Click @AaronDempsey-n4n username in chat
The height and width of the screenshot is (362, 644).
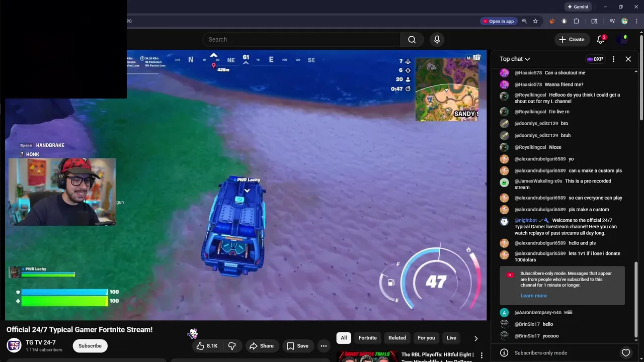click(538, 313)
